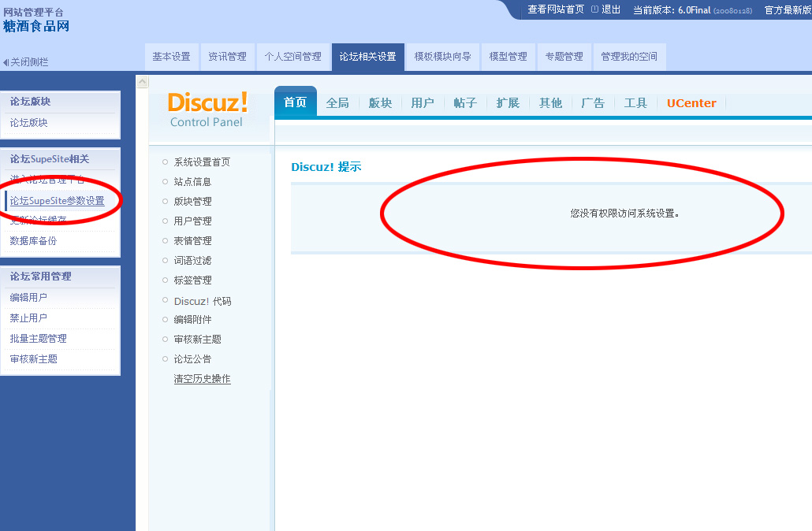Select Discuz 首页 tab
812x531 pixels.
point(295,102)
